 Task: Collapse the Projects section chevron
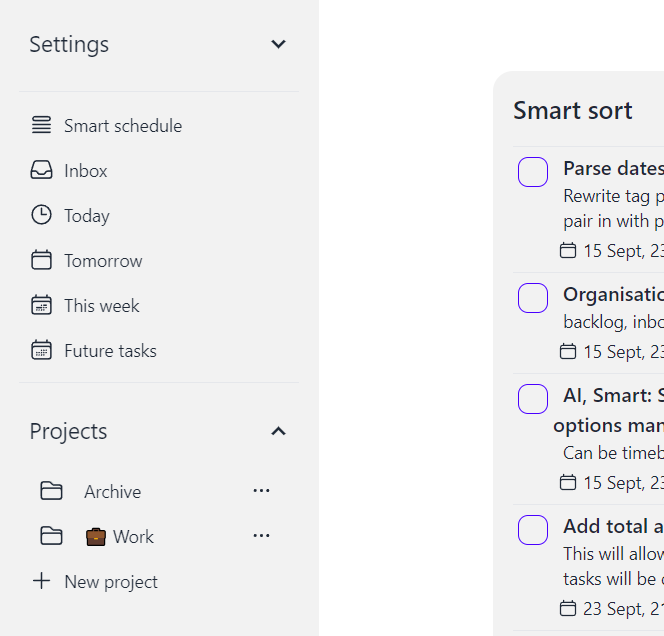click(x=279, y=431)
